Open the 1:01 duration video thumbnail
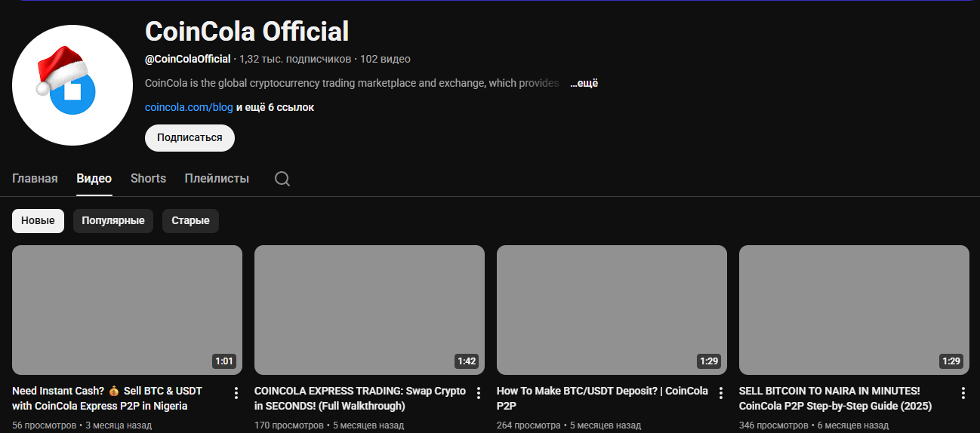The height and width of the screenshot is (433, 980). pyautogui.click(x=127, y=309)
